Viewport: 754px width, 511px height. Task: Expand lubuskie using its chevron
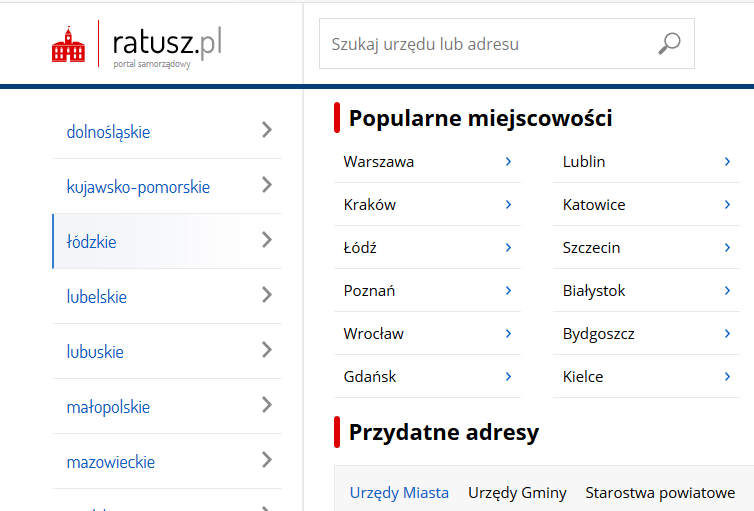point(267,349)
